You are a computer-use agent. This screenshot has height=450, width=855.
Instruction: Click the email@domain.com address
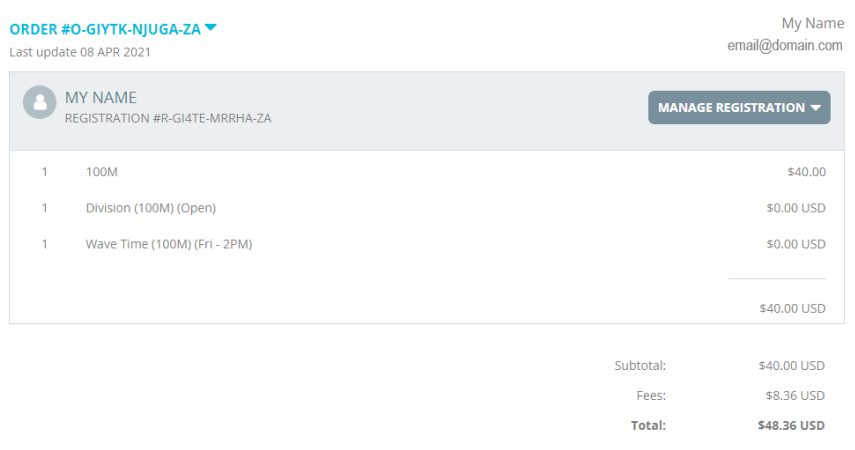[785, 46]
